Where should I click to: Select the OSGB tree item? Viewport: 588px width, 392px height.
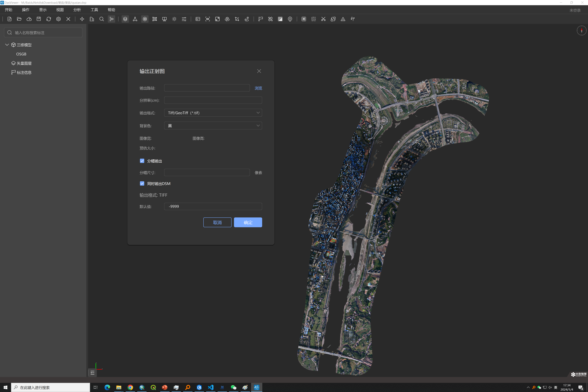[x=21, y=54]
